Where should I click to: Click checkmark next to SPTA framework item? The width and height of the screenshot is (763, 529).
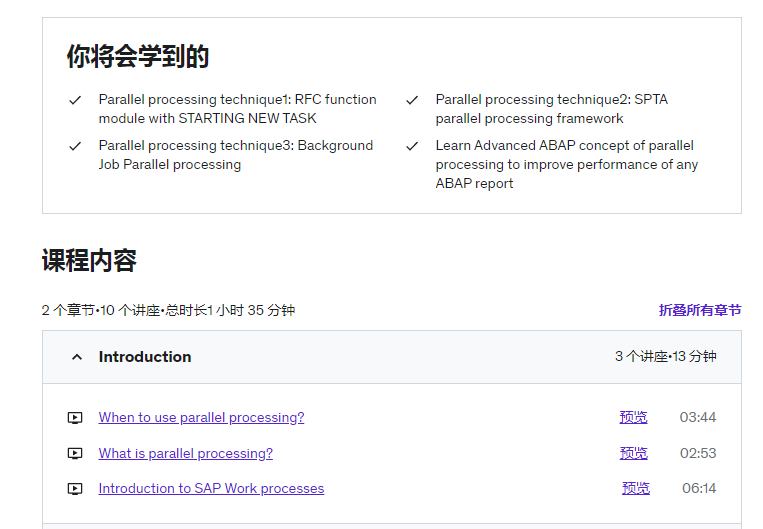click(x=412, y=100)
